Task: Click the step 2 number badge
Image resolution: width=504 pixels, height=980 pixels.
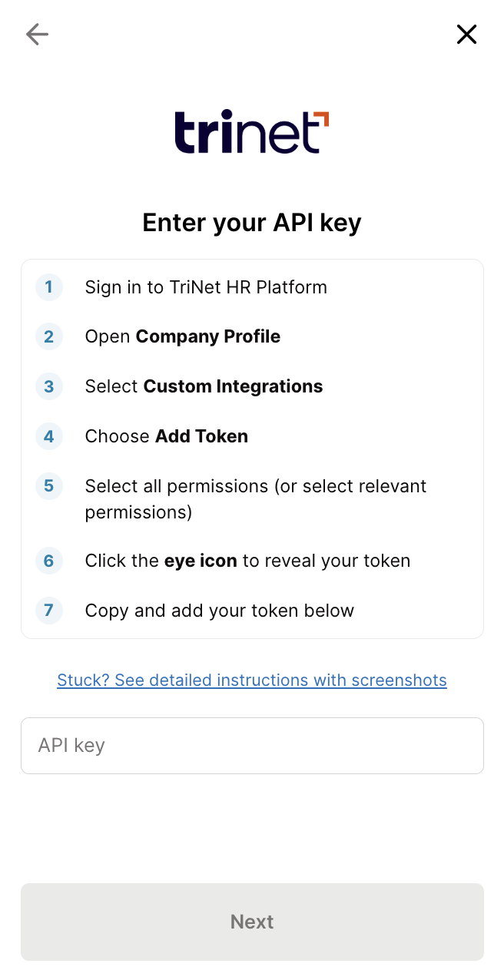Action: (49, 336)
